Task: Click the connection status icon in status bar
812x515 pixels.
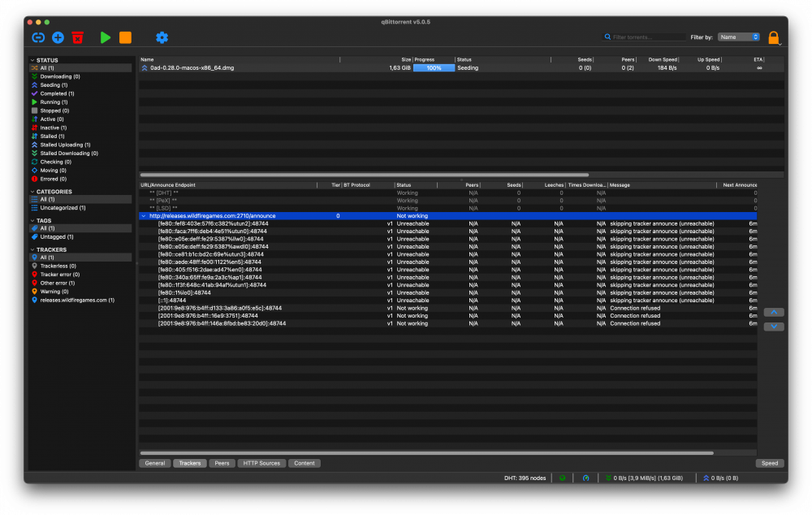Action: click(562, 478)
